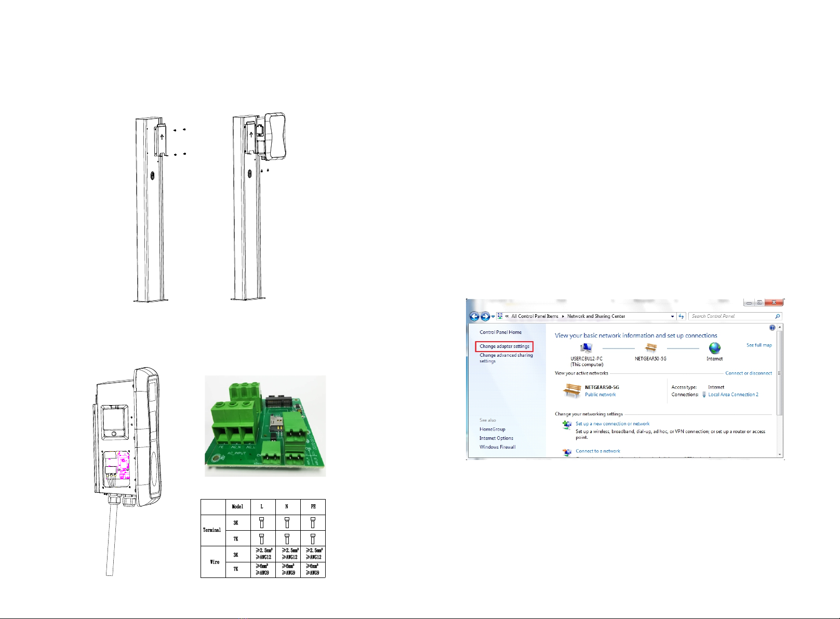
Task: Select the Network and Sharing Center breadcrumb
Action: point(596,316)
